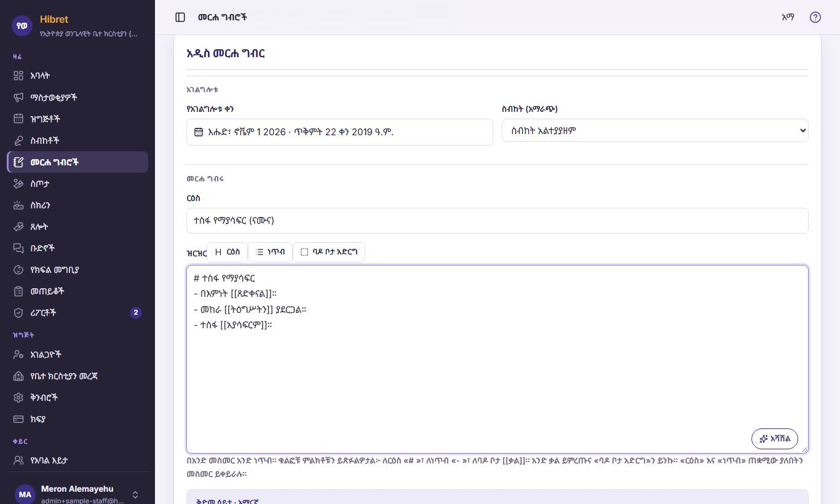Click the የክፍል መግቢያ icon
This screenshot has width=840, height=504.
[x=18, y=269]
